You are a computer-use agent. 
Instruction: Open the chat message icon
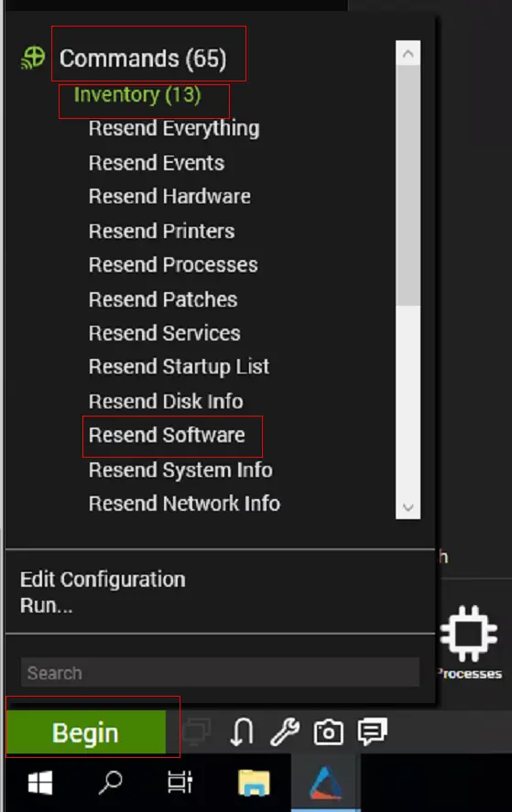(372, 732)
